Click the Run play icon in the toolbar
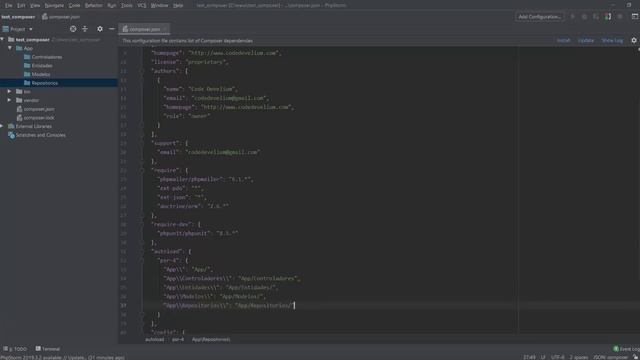Viewport: 640px width, 360px height. click(x=572, y=17)
